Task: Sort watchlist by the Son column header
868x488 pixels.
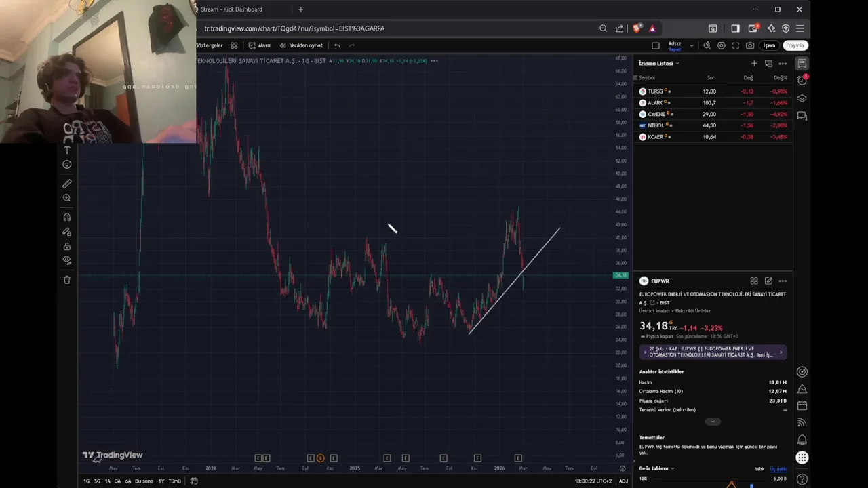Action: 711,77
